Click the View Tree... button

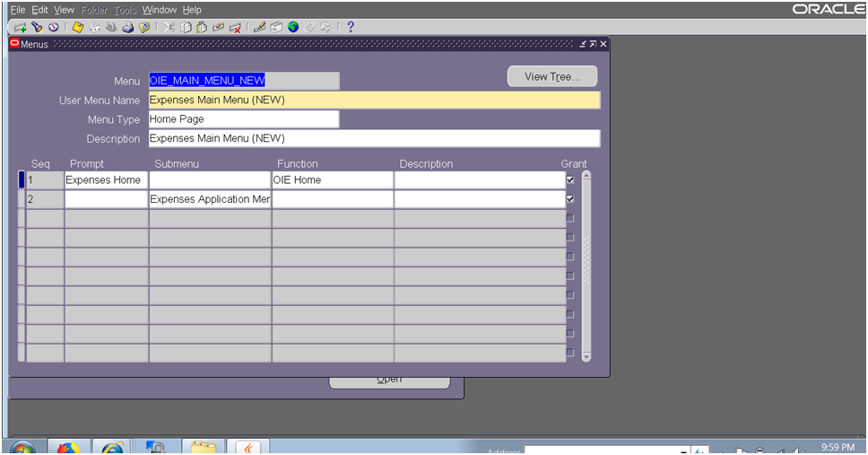[552, 76]
